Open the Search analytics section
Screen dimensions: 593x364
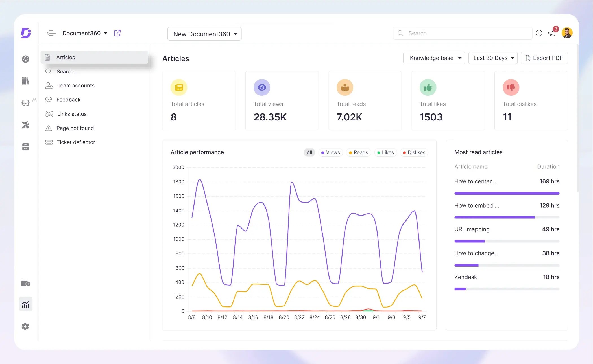point(65,71)
